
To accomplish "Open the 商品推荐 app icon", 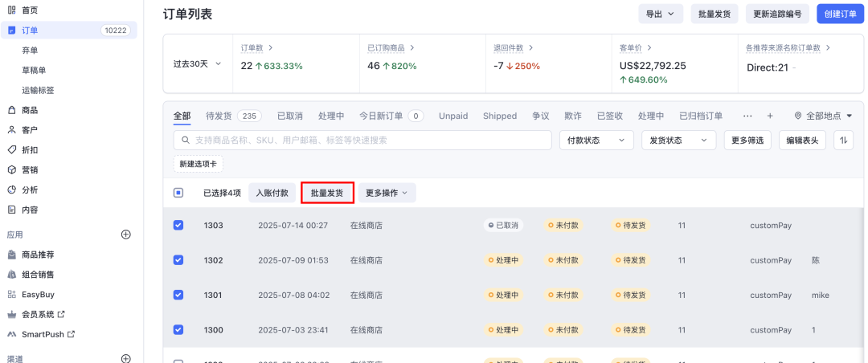I will click(11, 255).
